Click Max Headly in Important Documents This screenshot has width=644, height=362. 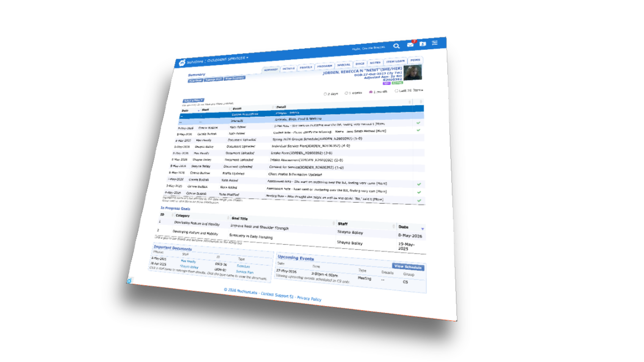pos(188,261)
